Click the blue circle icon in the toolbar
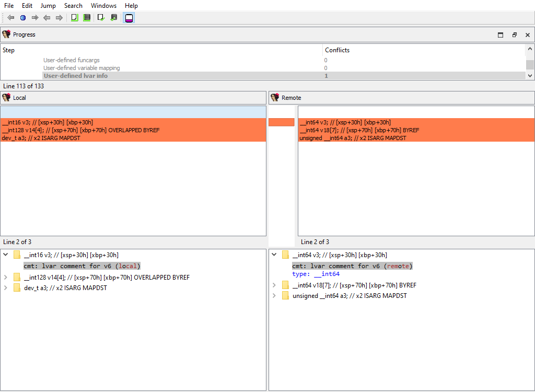The image size is (535, 392). coord(23,18)
